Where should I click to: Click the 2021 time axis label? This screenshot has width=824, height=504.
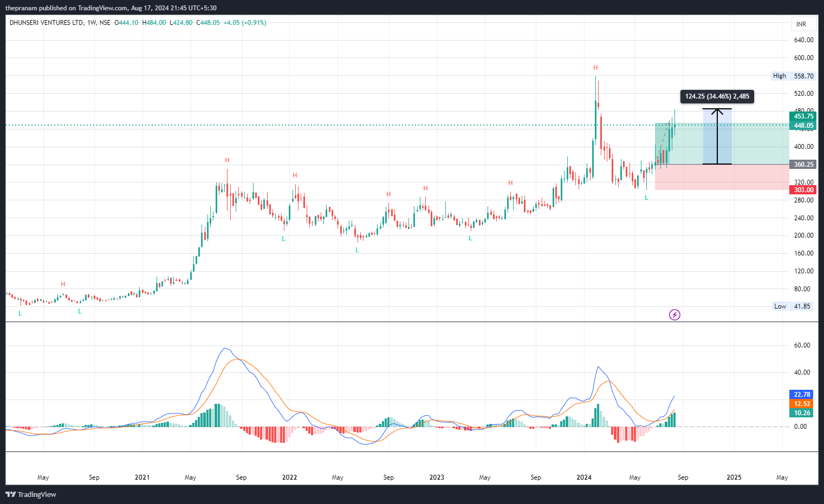pos(142,477)
